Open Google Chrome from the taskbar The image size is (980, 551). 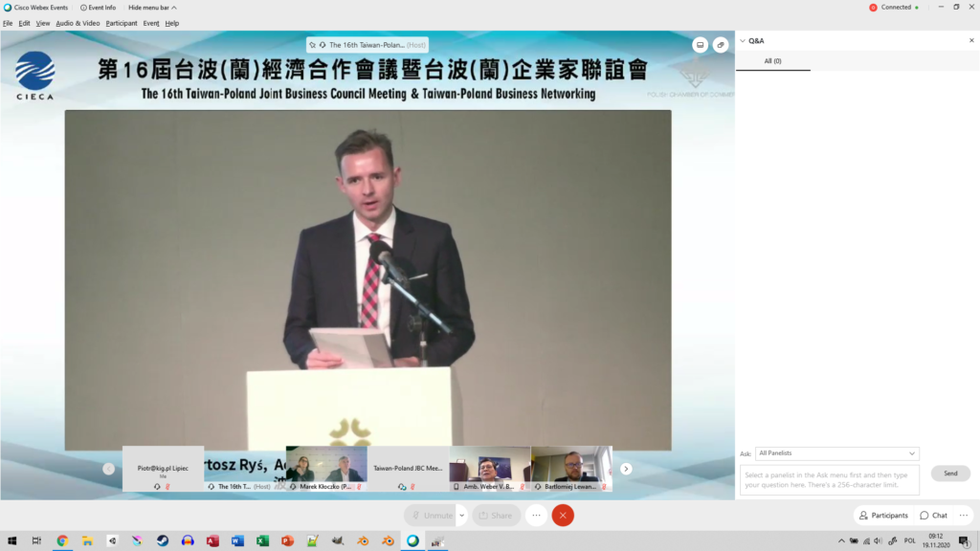(62, 541)
